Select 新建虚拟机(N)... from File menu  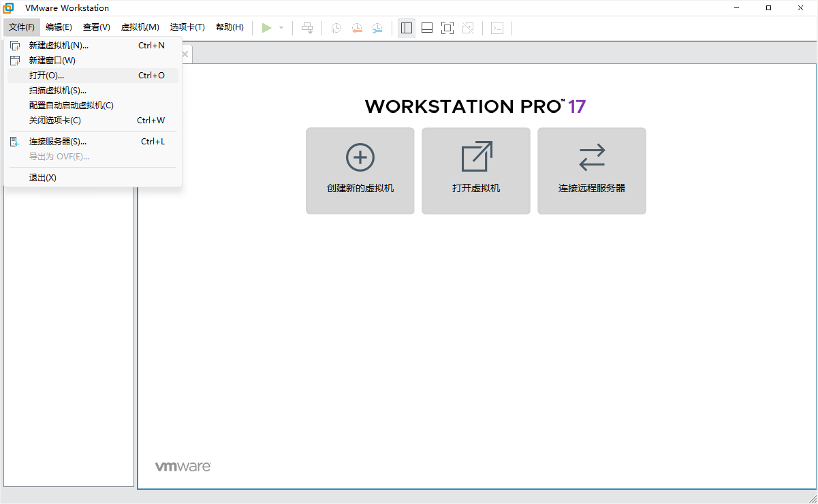point(93,46)
